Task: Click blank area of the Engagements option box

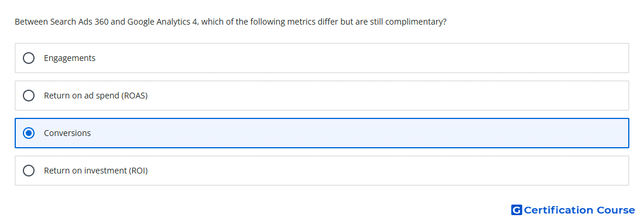Action: tap(361, 58)
